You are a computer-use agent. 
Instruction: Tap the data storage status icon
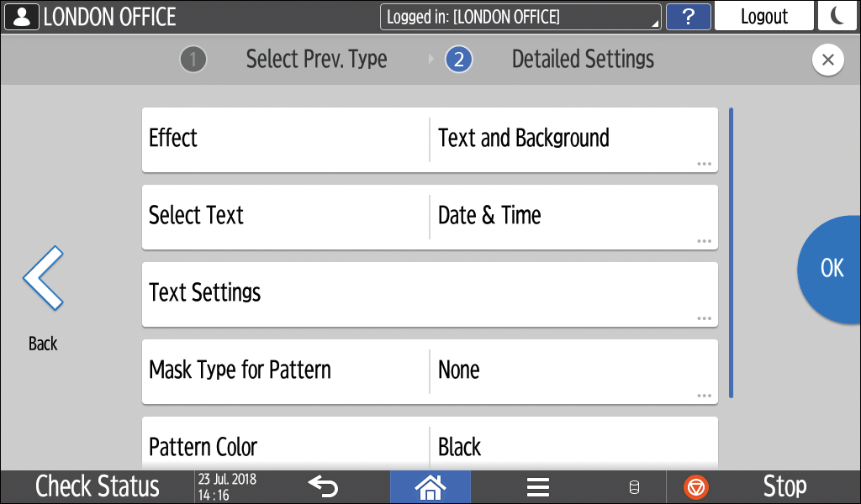(x=635, y=487)
